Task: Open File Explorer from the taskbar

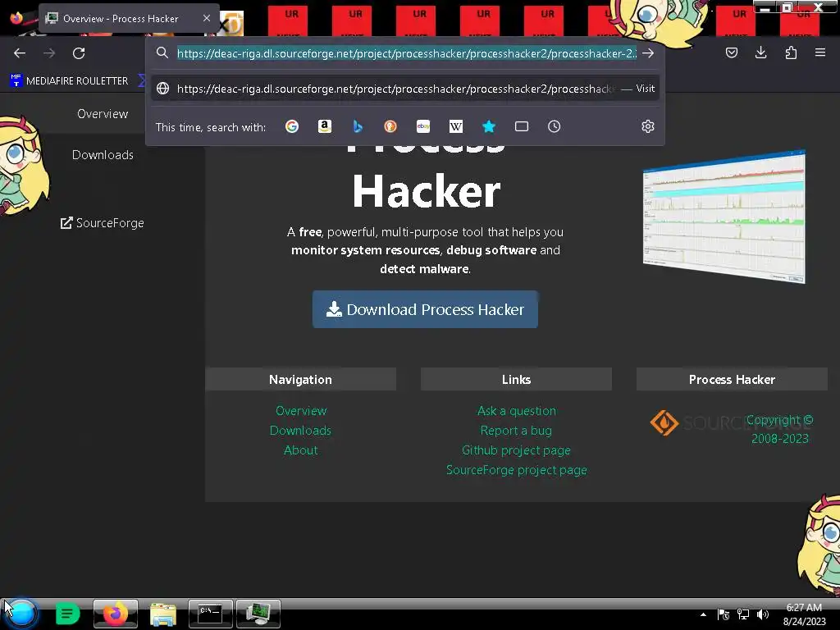Action: [x=163, y=614]
